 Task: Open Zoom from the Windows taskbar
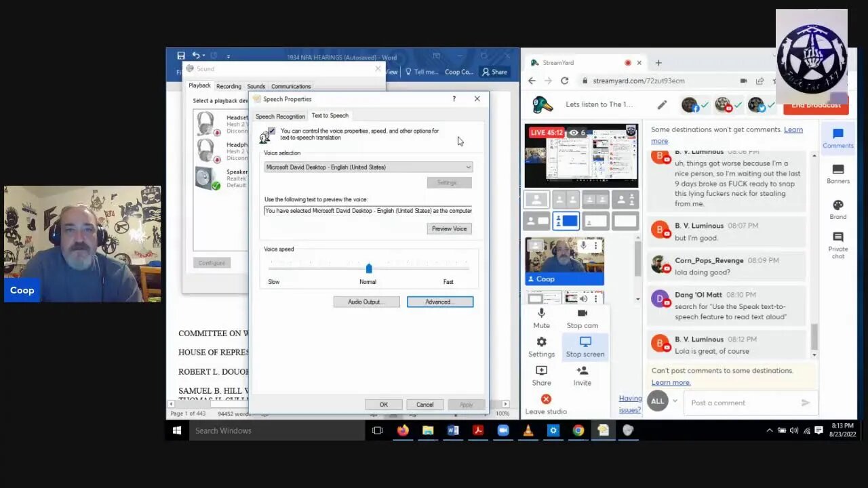click(503, 430)
